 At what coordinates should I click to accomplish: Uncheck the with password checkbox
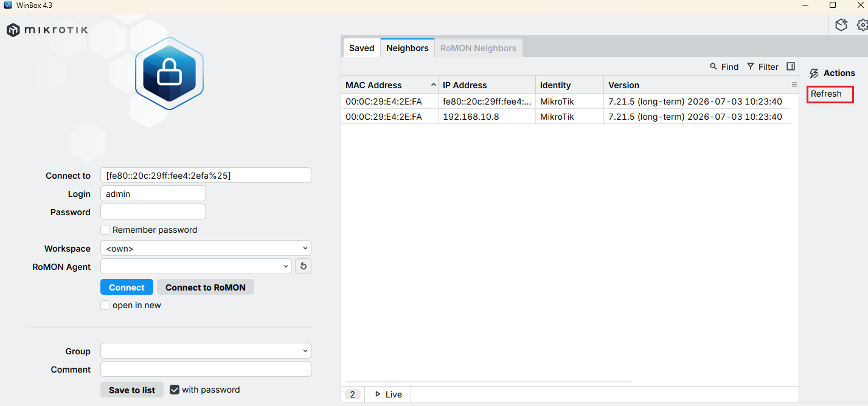tap(175, 390)
